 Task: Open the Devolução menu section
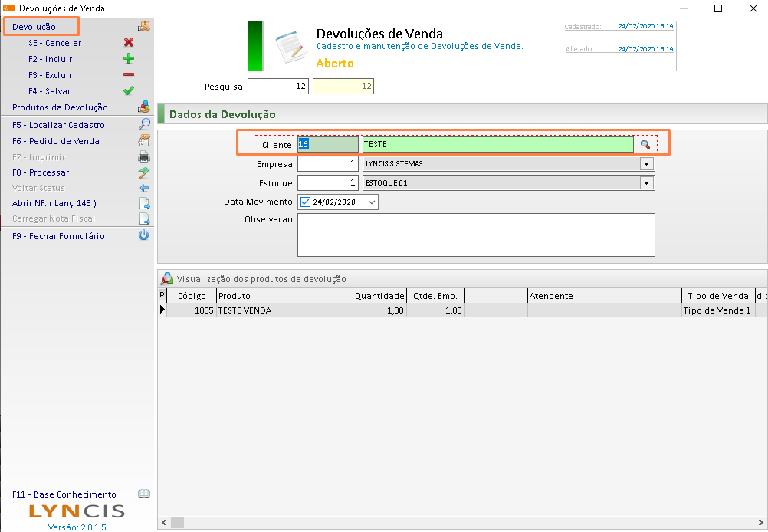pos(34,27)
